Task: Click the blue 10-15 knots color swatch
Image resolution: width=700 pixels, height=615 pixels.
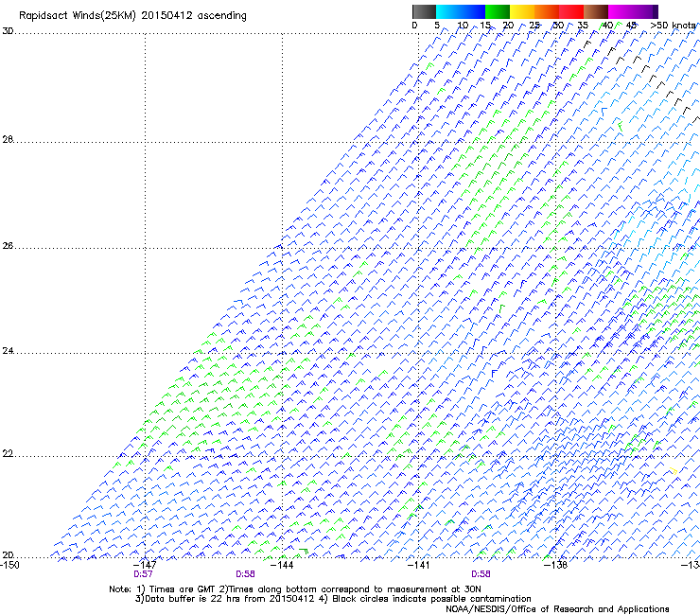Action: tap(473, 11)
